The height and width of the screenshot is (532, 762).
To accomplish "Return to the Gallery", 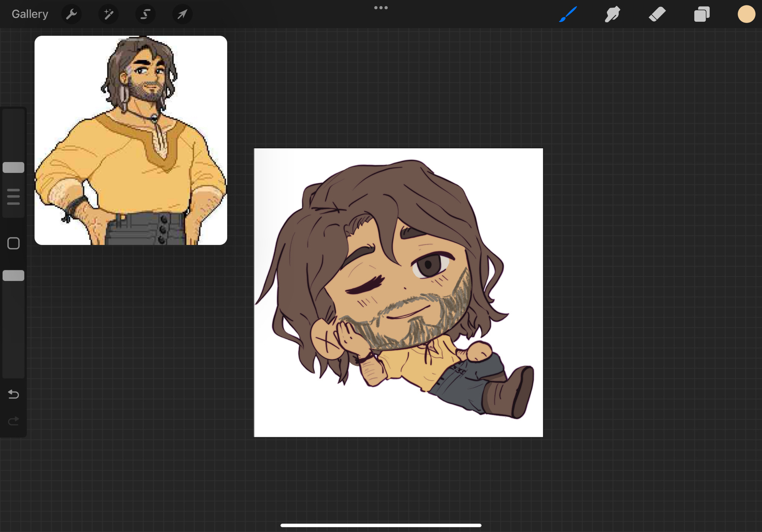I will pyautogui.click(x=30, y=14).
